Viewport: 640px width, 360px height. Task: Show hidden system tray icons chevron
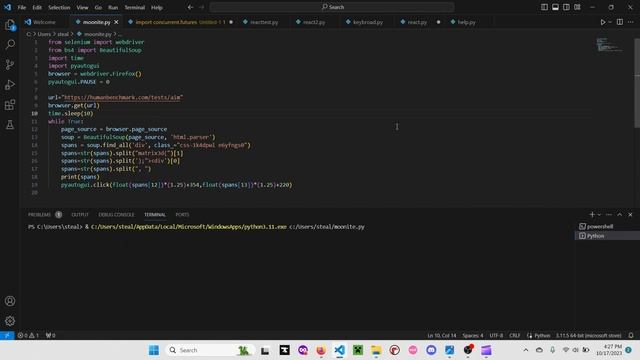[x=526, y=350]
